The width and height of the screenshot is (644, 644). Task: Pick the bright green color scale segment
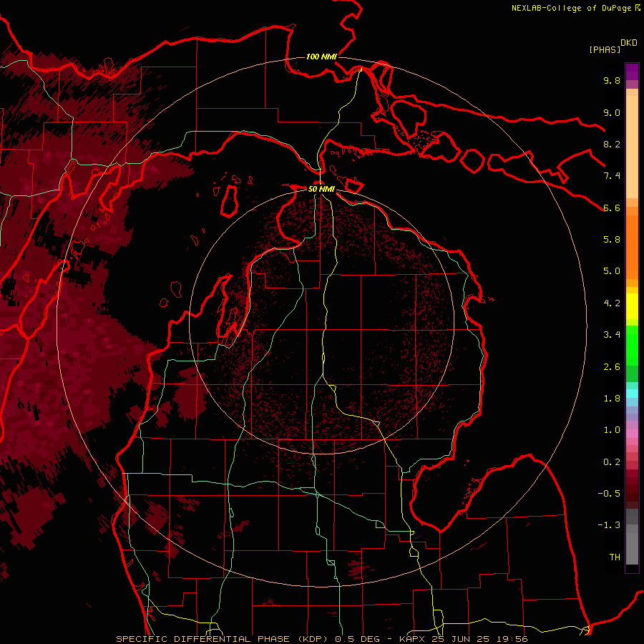(632, 345)
